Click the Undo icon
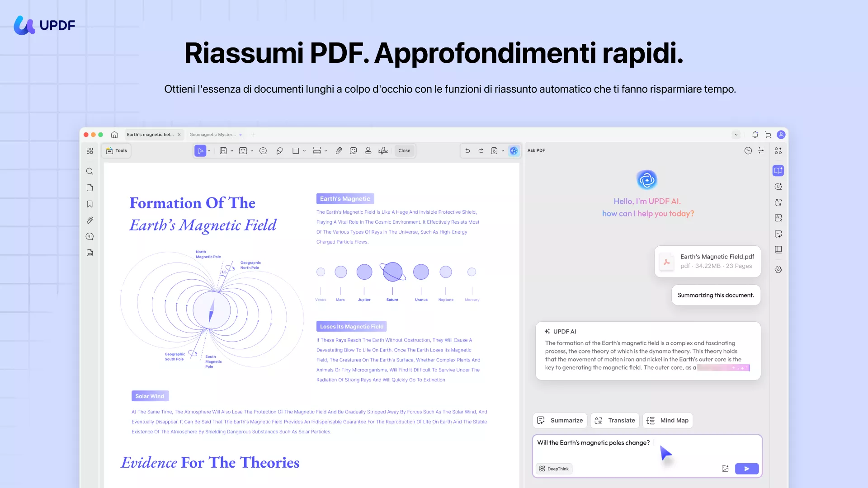The width and height of the screenshot is (868, 488). (467, 150)
